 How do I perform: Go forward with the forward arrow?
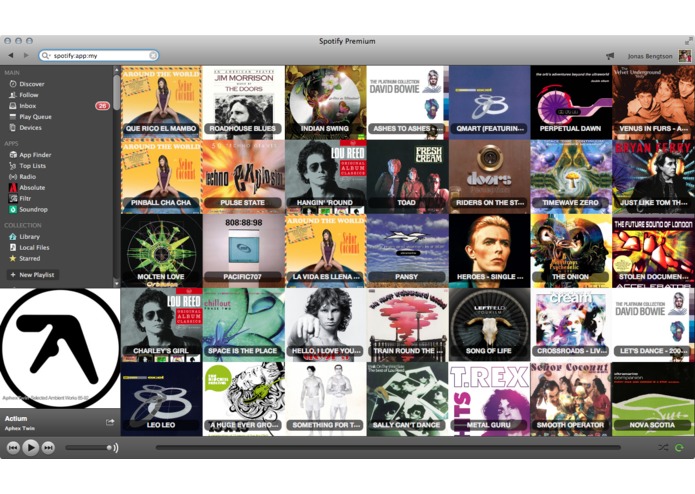[x=26, y=55]
